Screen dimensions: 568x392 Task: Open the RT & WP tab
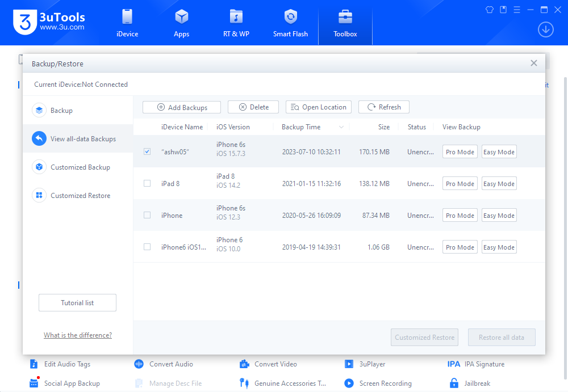coord(236,23)
